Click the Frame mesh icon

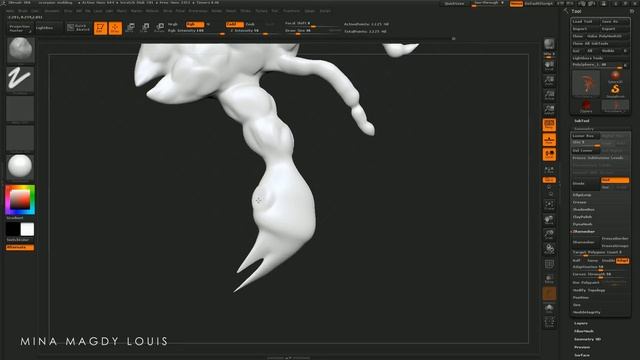click(x=549, y=205)
